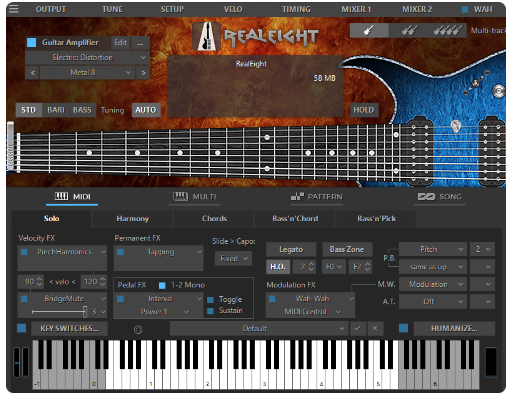Open Modulation wheel assignment dropdown
Viewport: 518px width, 393px height.
(x=432, y=284)
